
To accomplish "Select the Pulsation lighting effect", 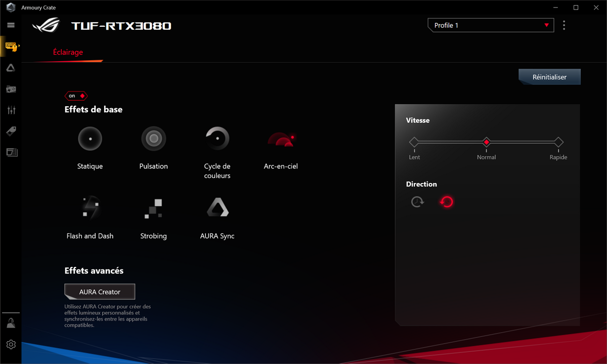I will [154, 139].
